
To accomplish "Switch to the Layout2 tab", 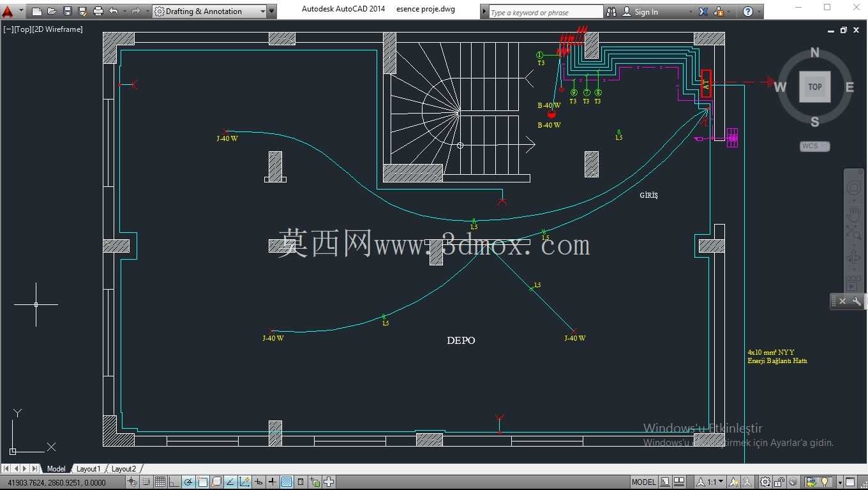I will click(x=124, y=469).
